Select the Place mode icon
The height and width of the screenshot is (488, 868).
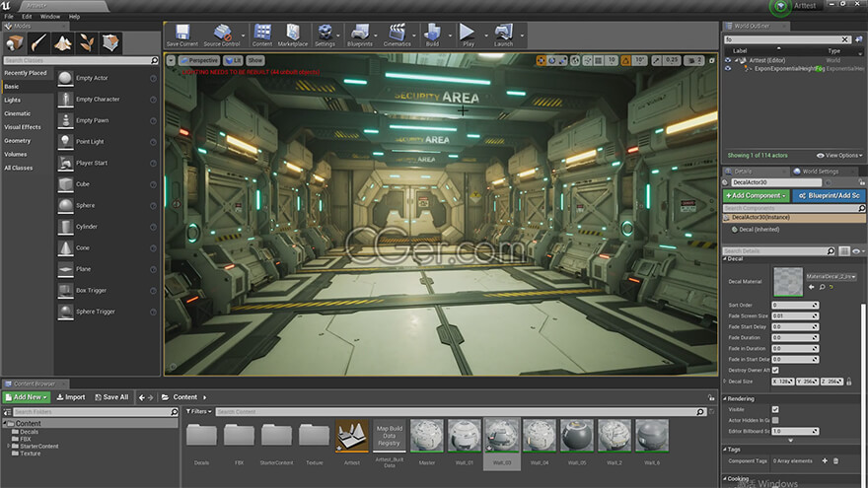click(15, 42)
